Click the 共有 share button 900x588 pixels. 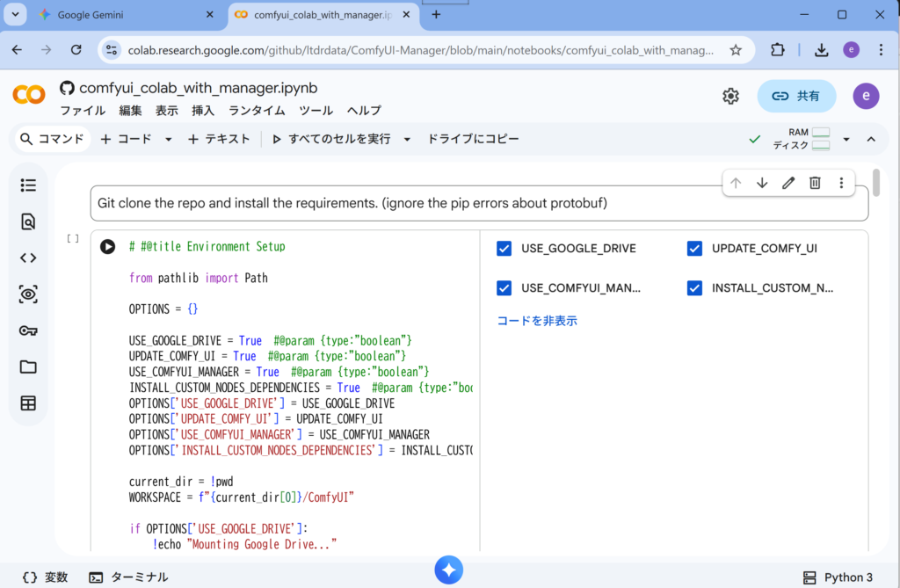796,96
